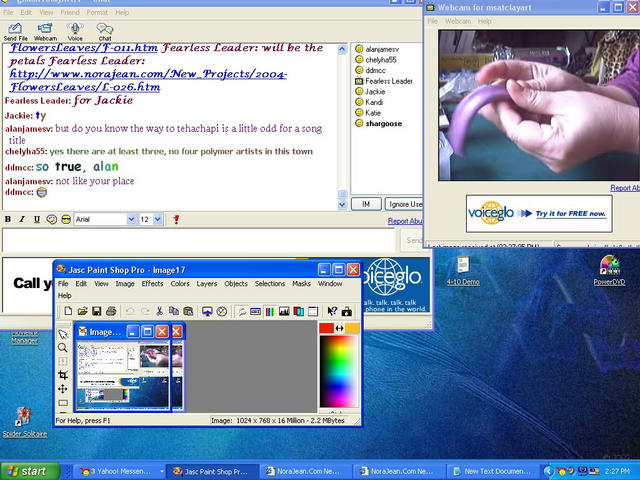Toggle the Overview window button
Viewport: 640px width, 480px height.
coord(313,312)
